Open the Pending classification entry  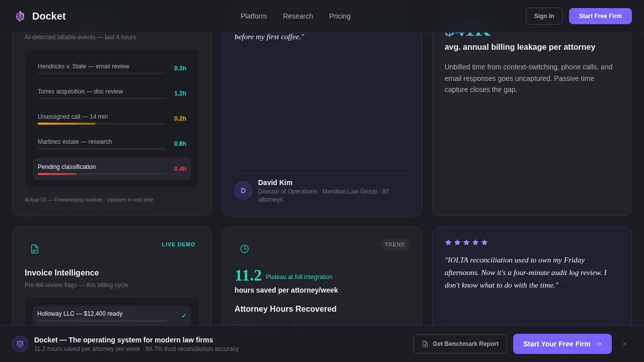[x=112, y=169]
